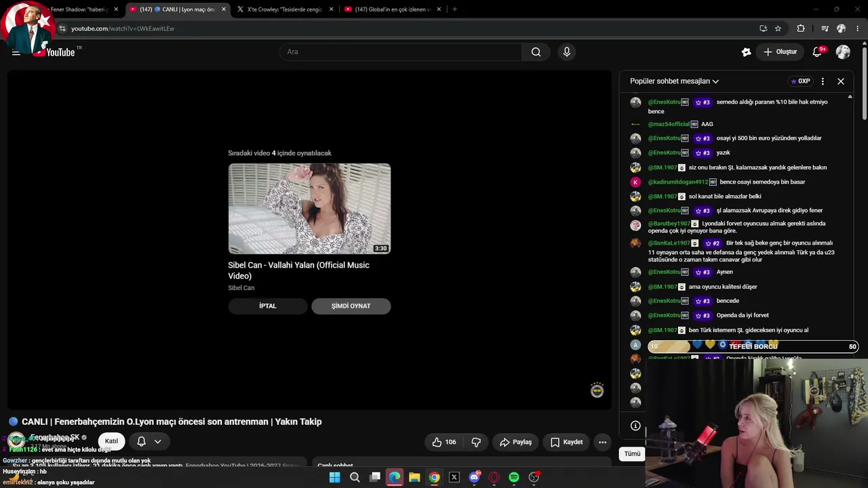This screenshot has height=488, width=868.
Task: Open the YouTube account avatar menu
Action: click(843, 52)
